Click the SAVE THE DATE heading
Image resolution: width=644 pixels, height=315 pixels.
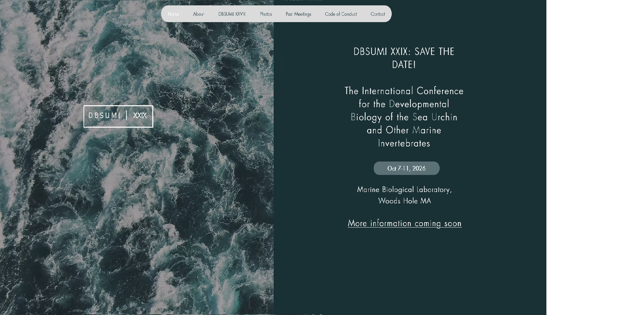[x=404, y=58]
